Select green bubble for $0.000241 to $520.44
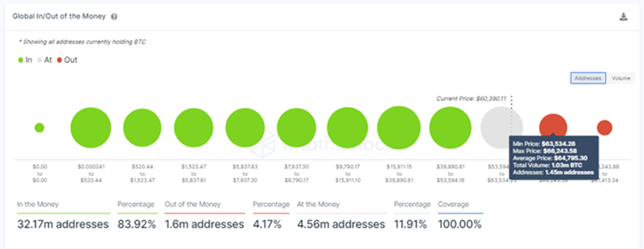Image resolution: width=644 pixels, height=249 pixels. (x=91, y=128)
